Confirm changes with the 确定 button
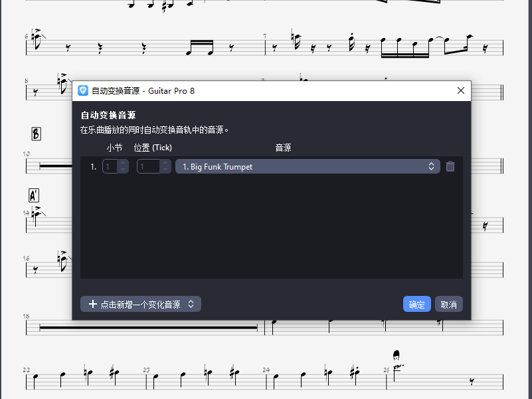This screenshot has height=399, width=532. pos(416,304)
